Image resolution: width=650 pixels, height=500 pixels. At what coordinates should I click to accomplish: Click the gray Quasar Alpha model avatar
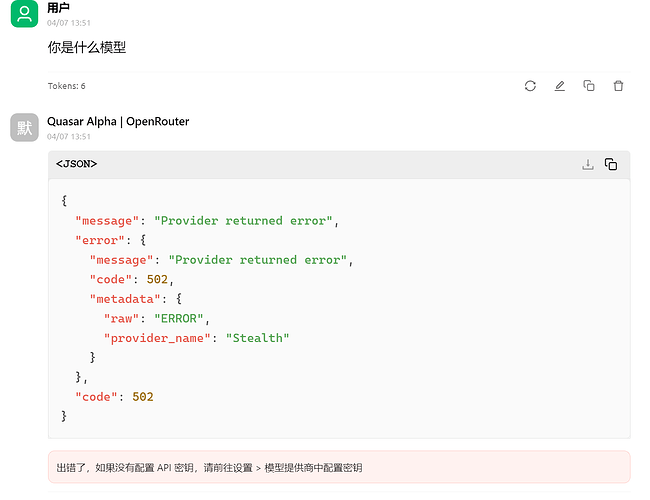click(24, 128)
